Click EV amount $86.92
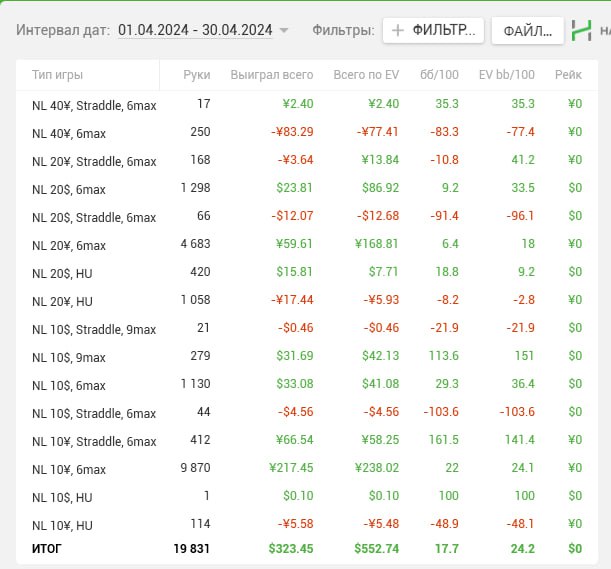This screenshot has height=569, width=611. (x=381, y=188)
